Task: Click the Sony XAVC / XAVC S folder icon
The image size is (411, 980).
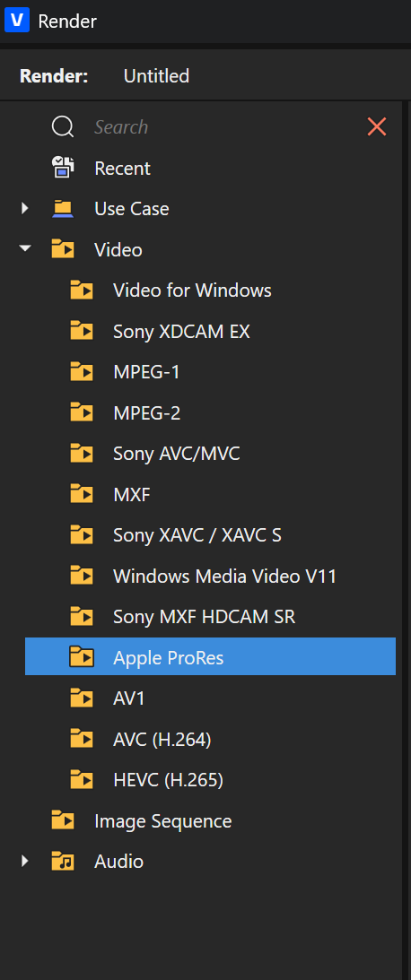Action: (x=82, y=534)
